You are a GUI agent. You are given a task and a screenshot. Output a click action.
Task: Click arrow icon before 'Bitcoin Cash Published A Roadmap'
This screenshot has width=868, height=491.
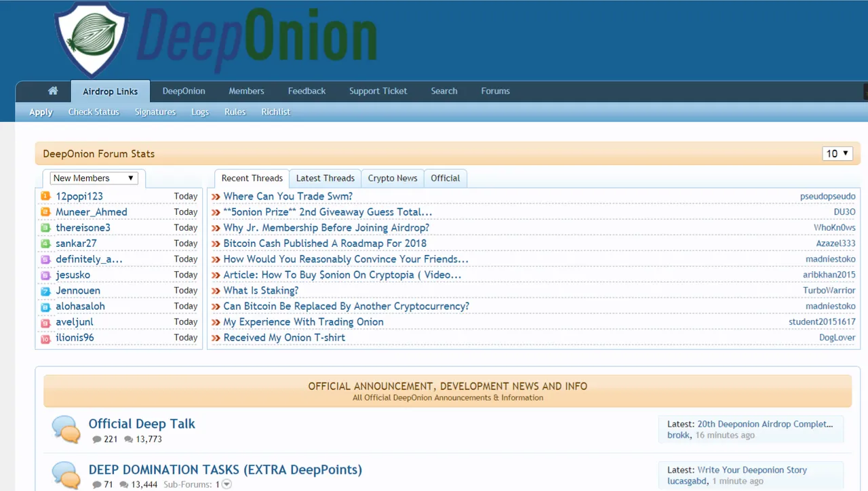(216, 243)
